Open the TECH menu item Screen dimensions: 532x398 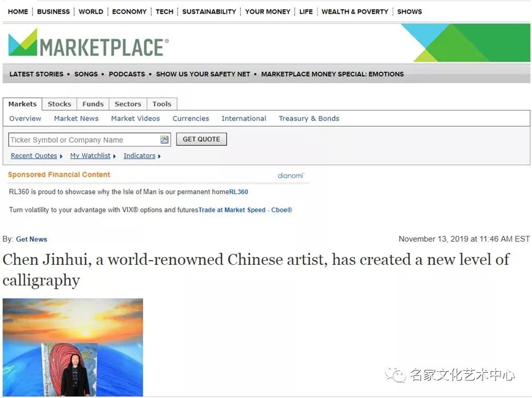[x=164, y=12]
